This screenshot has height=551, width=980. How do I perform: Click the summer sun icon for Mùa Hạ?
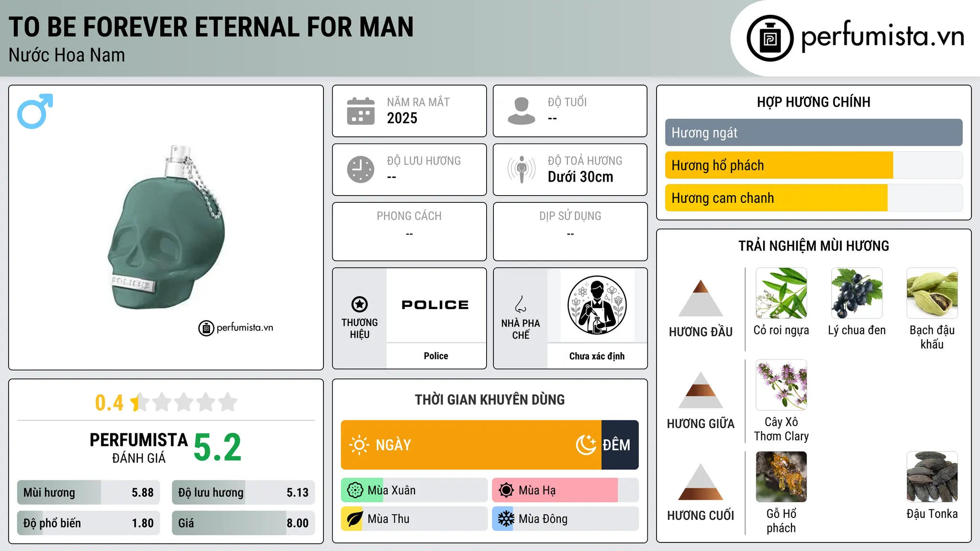tap(506, 490)
